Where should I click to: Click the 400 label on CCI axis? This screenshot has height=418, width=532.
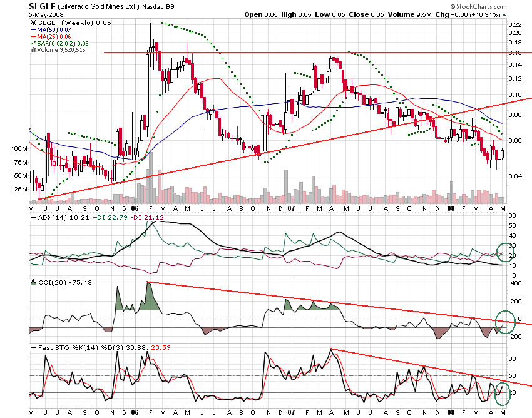click(516, 283)
